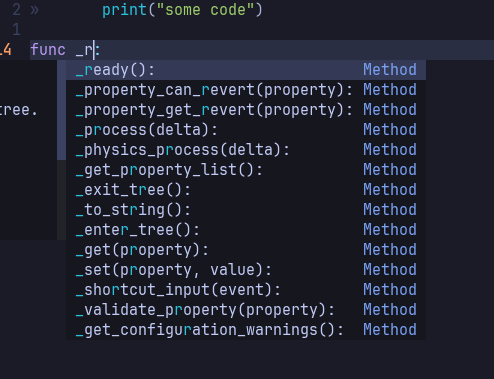This screenshot has width=494, height=379.
Task: Choose _set(property, value) completion
Action: click(x=246, y=270)
